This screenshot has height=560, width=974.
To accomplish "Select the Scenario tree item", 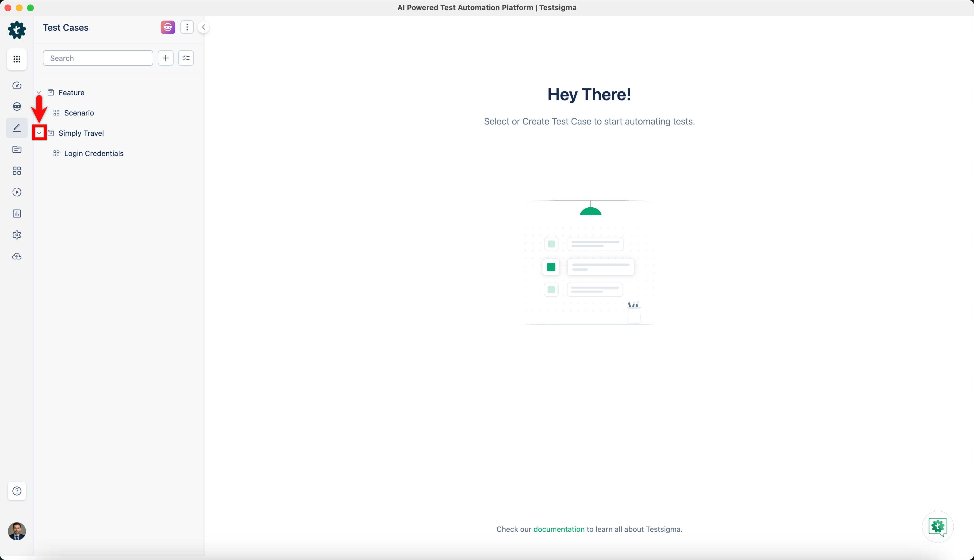I will [79, 113].
